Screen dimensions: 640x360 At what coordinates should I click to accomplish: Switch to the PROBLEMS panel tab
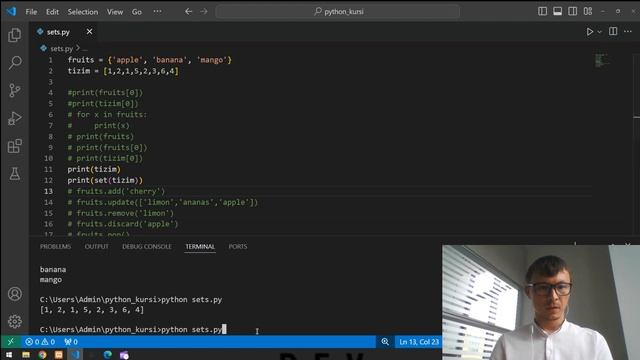(56, 247)
